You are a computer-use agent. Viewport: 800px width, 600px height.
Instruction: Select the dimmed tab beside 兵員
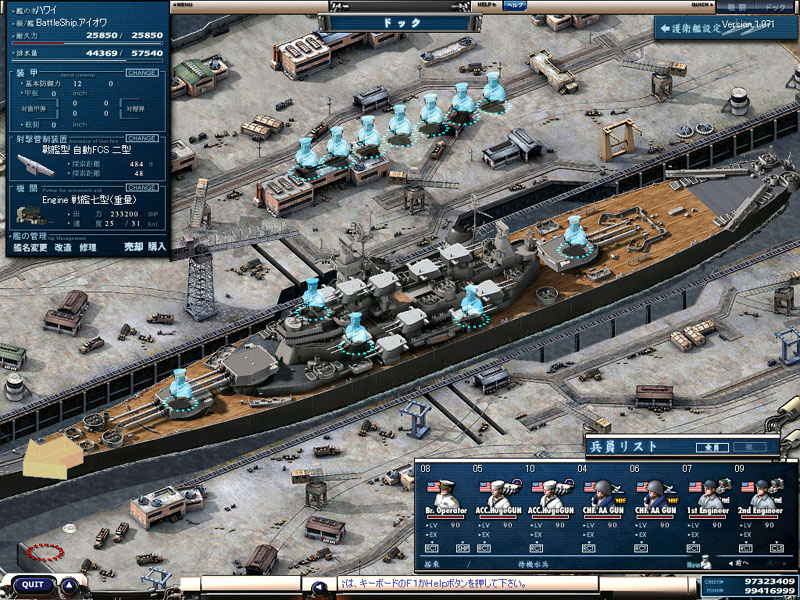pos(751,447)
